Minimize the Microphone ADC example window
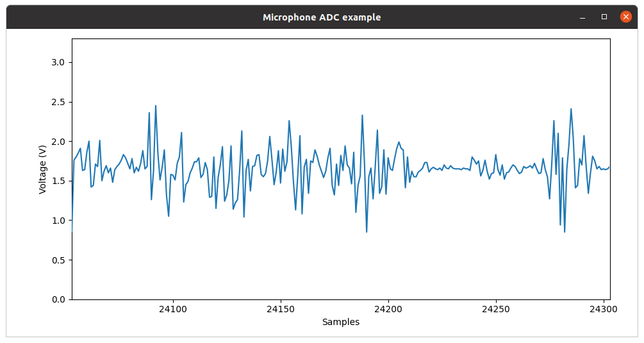 pos(582,17)
